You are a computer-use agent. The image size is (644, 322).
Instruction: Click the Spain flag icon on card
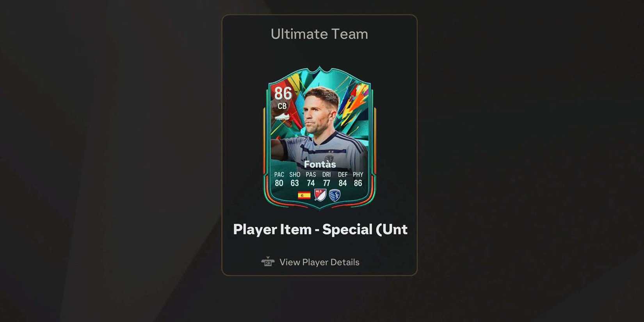coord(304,195)
